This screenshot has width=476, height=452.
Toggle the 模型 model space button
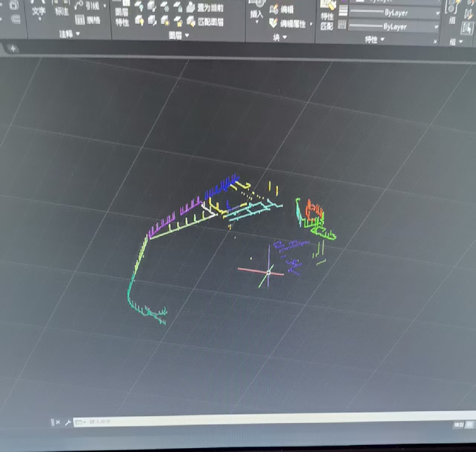click(x=458, y=425)
